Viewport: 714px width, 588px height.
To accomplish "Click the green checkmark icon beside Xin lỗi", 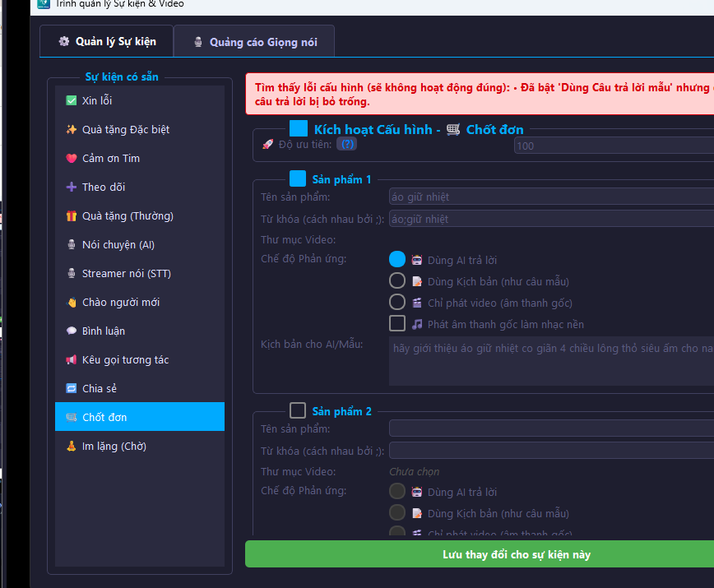I will pyautogui.click(x=71, y=100).
